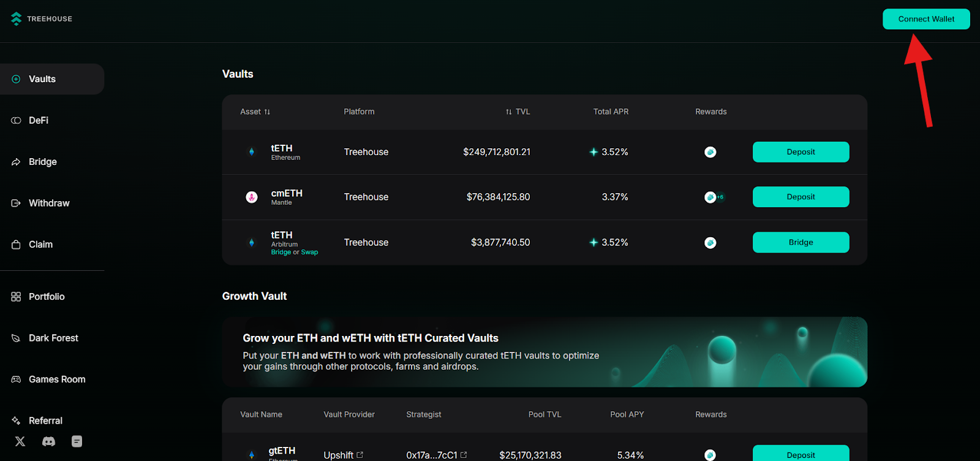Click the Bridge sidebar arrow icon

[16, 162]
